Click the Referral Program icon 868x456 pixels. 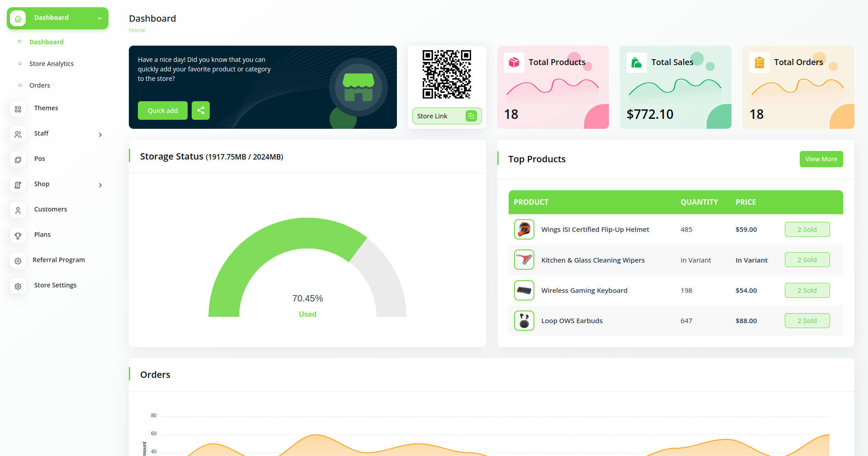click(18, 261)
